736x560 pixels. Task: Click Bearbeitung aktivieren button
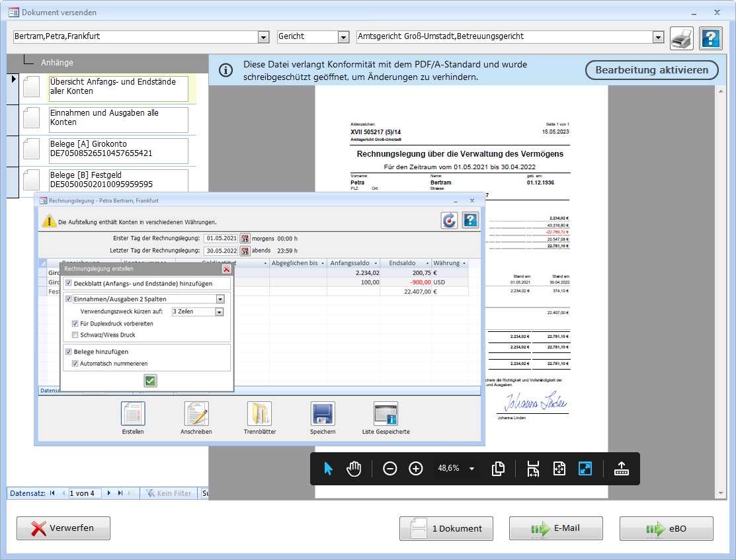[x=652, y=70]
